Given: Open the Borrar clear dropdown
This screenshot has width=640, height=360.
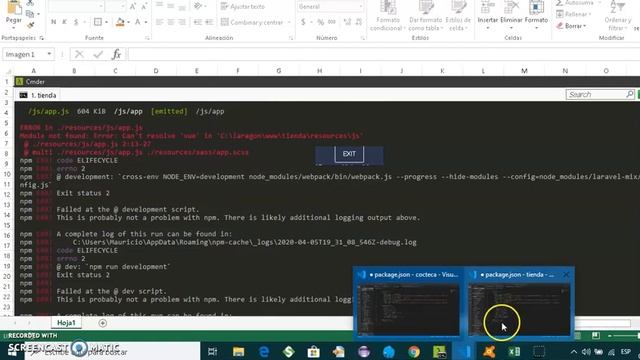Looking at the screenshot, I should coord(572,26).
